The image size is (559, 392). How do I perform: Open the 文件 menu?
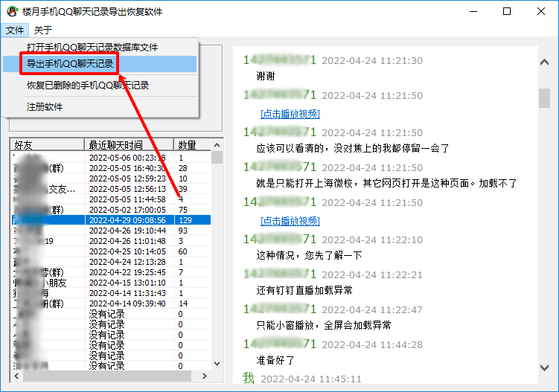pyautogui.click(x=15, y=30)
